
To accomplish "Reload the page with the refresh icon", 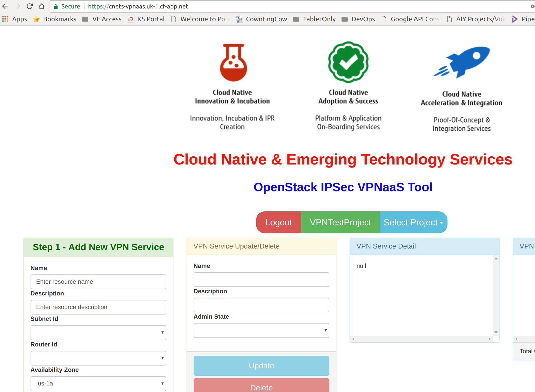I will coord(30,6).
